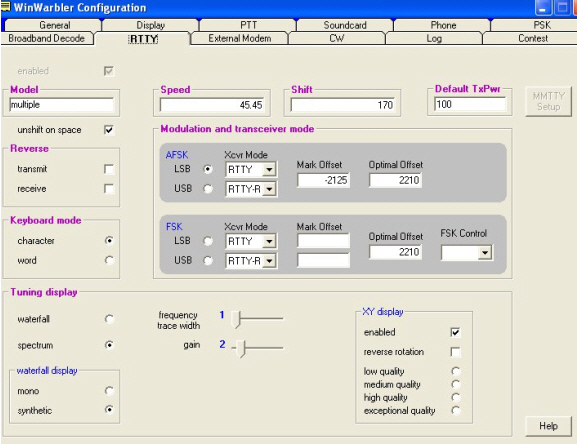The width and height of the screenshot is (578, 445).
Task: Enable reverse rotation checkbox
Action: pos(455,352)
